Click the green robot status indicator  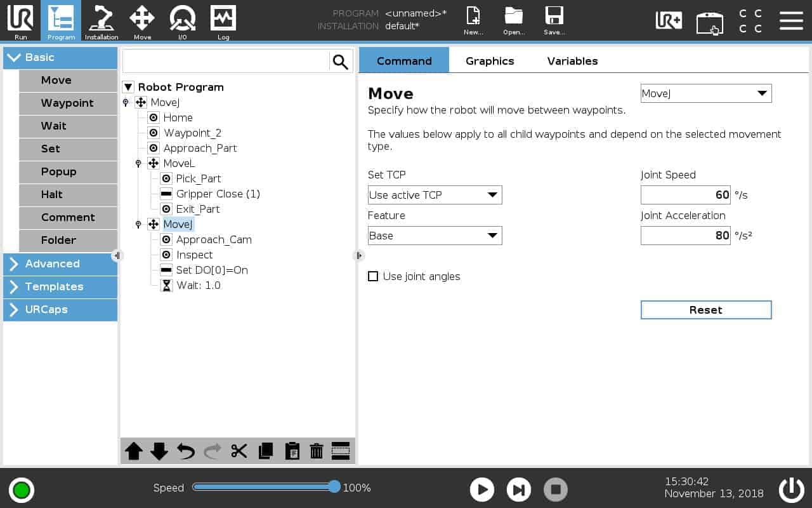(22, 490)
